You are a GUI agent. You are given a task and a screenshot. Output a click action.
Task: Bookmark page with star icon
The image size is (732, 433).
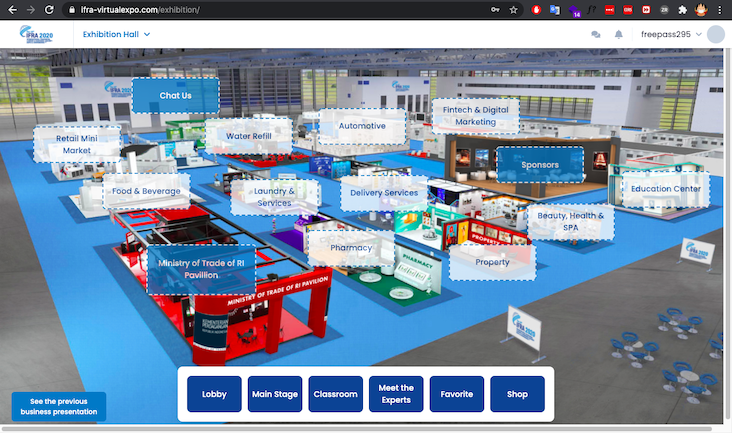(x=513, y=9)
